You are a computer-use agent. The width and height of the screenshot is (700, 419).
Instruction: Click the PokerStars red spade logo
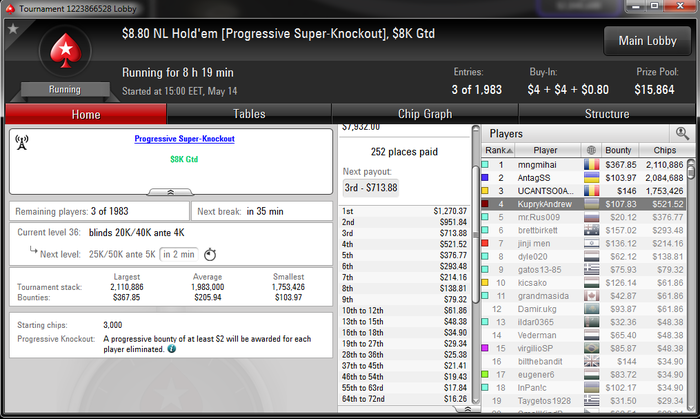click(66, 51)
